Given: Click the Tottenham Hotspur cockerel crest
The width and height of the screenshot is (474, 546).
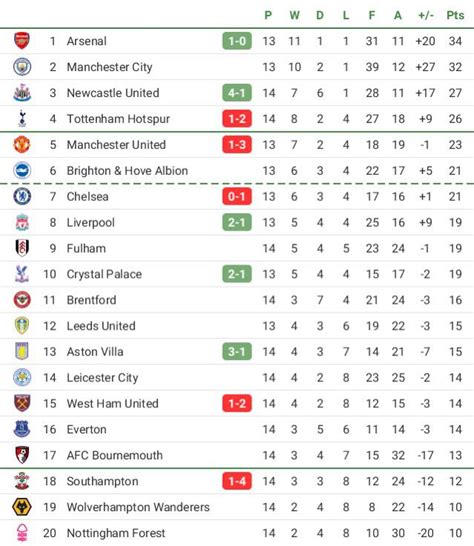Looking at the screenshot, I should 22,118.
